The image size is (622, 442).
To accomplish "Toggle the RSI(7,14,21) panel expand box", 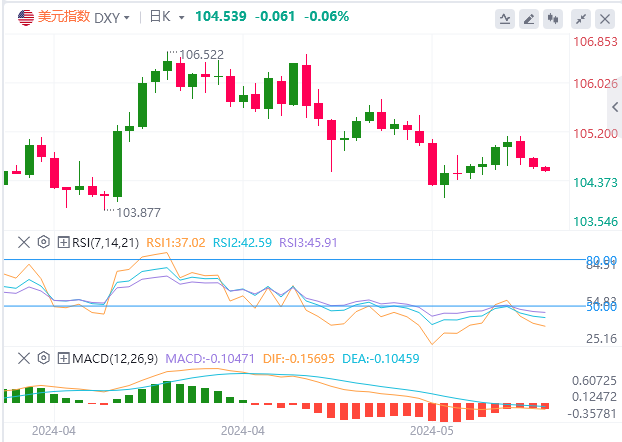I will [62, 241].
